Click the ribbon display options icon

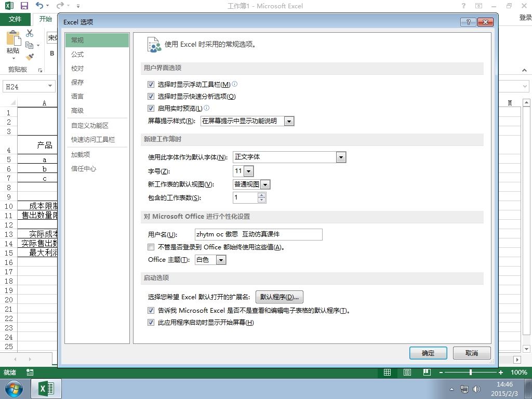pyautogui.click(x=478, y=6)
